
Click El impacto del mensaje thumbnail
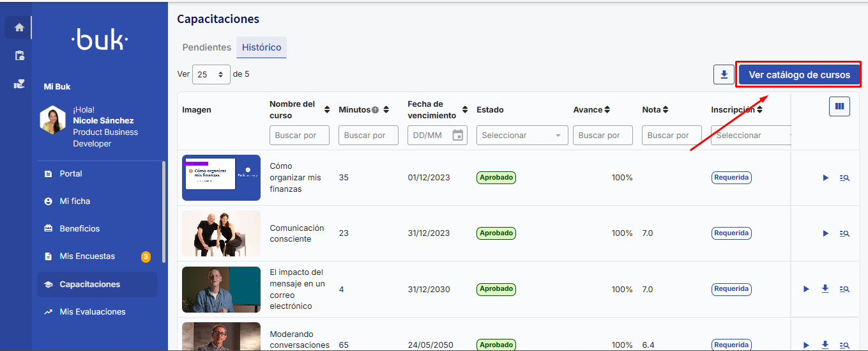(221, 289)
